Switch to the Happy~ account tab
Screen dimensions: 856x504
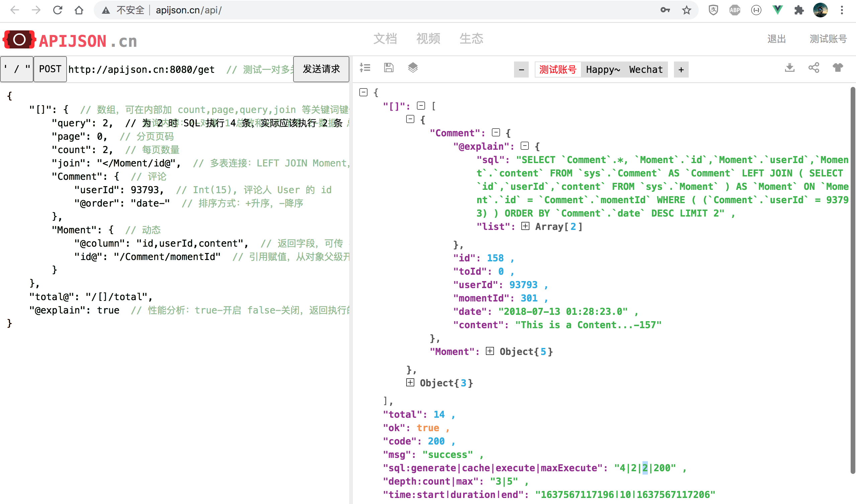(603, 70)
